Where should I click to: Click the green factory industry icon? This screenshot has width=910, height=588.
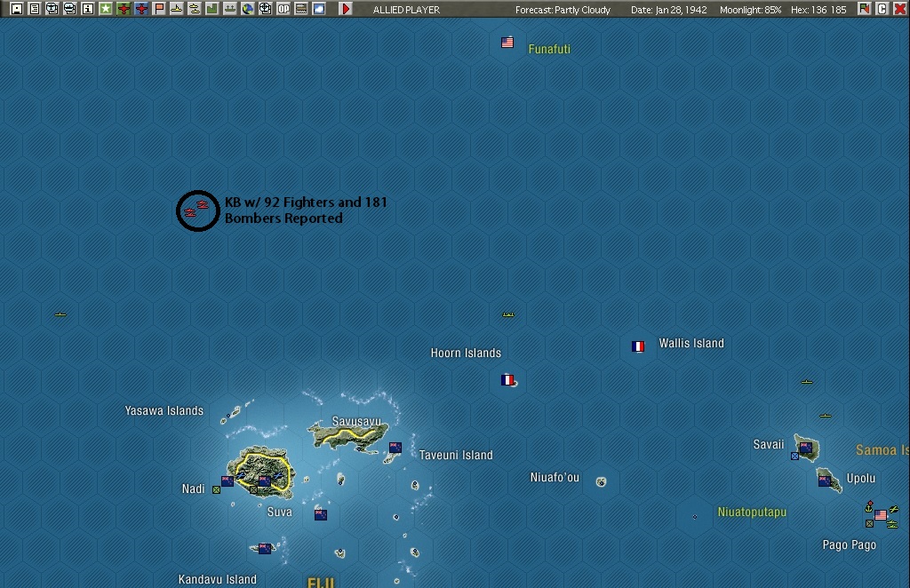tap(212, 9)
